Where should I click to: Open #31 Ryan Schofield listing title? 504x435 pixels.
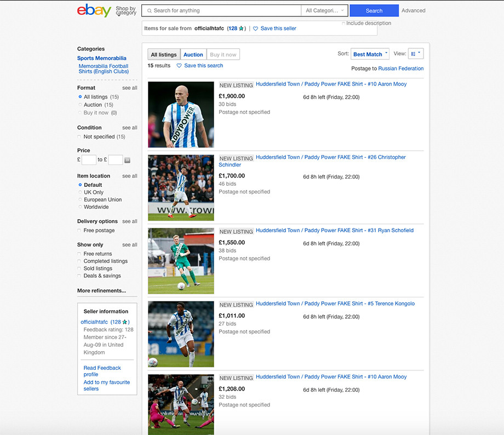(335, 230)
